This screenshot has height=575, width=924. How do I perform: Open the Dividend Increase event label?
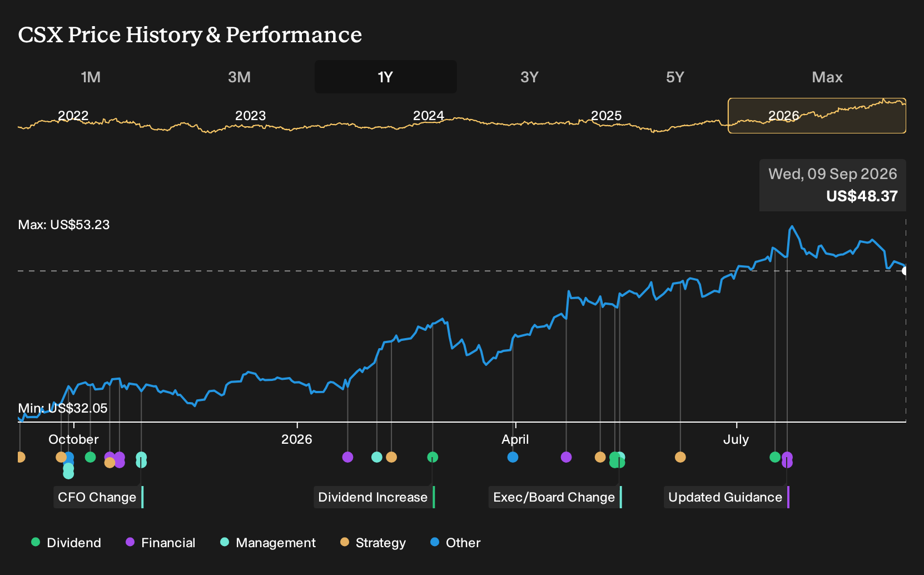point(374,497)
